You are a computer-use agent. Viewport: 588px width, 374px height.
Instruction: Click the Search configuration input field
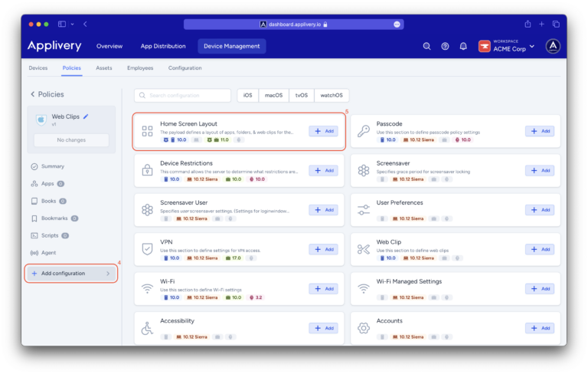tap(183, 96)
